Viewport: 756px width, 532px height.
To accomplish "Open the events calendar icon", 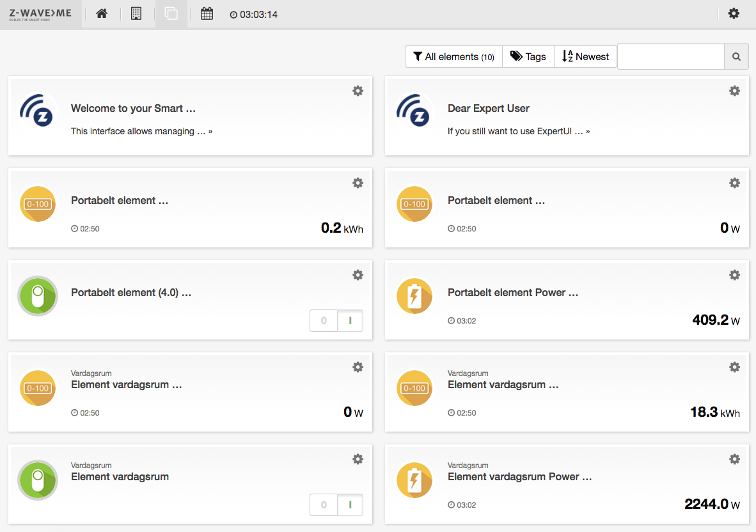I will coord(207,13).
